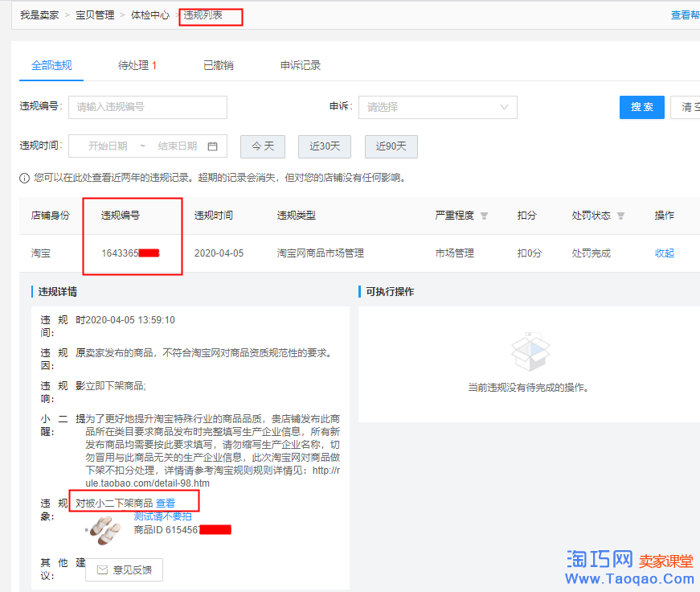700x592 pixels.
Task: Switch to the 已撤销 tab
Action: [x=219, y=66]
